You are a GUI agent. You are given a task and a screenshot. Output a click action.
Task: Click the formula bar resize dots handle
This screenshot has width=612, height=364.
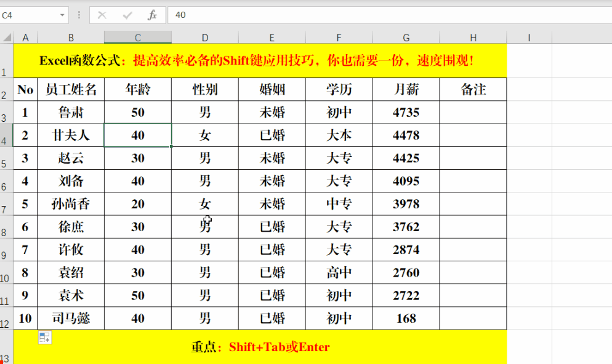tap(79, 15)
